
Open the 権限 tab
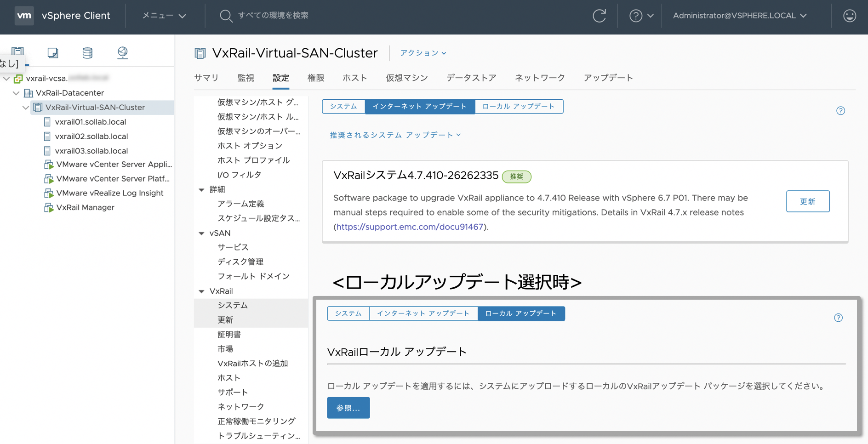316,78
